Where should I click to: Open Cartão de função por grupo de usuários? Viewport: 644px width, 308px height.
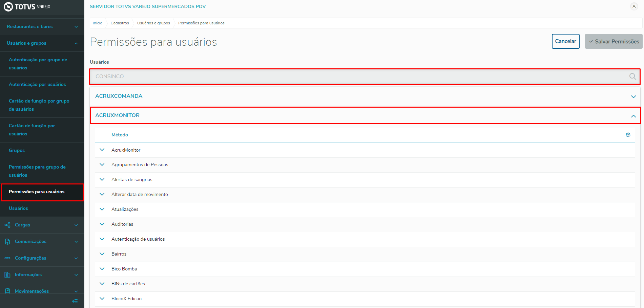coord(42,105)
